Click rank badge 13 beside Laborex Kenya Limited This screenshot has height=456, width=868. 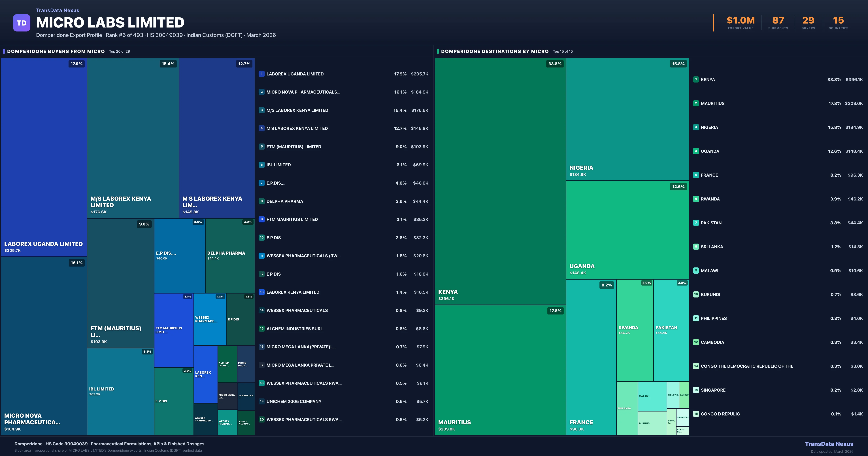point(261,292)
